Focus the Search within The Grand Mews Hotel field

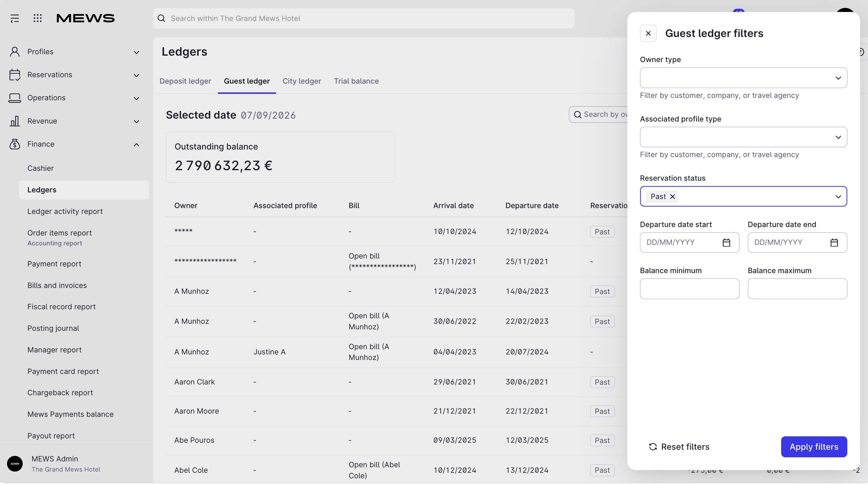click(363, 19)
